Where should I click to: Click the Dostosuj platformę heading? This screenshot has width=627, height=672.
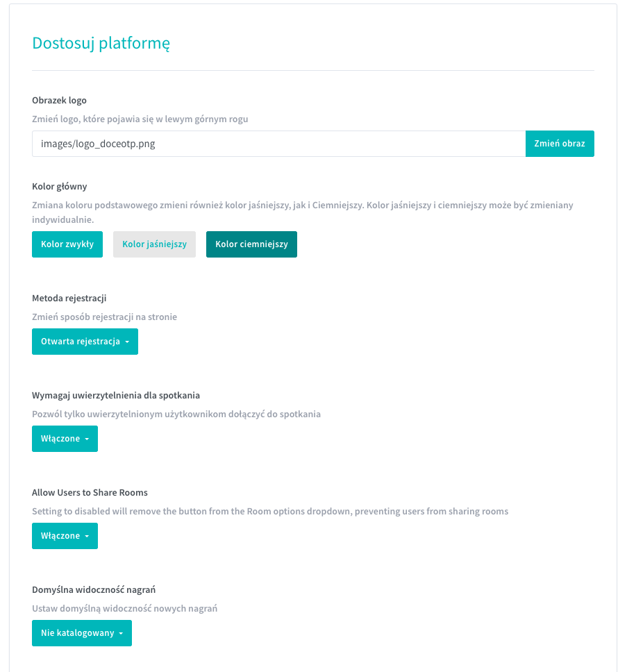tap(101, 43)
